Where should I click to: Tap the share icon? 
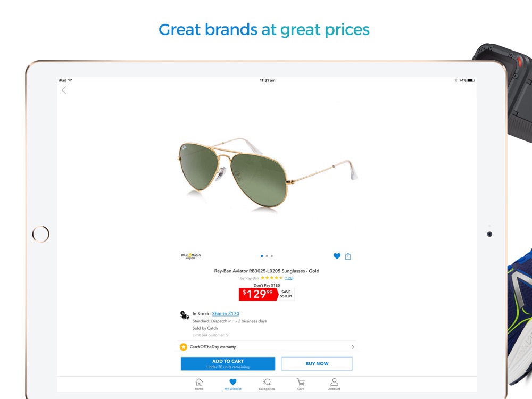(348, 256)
